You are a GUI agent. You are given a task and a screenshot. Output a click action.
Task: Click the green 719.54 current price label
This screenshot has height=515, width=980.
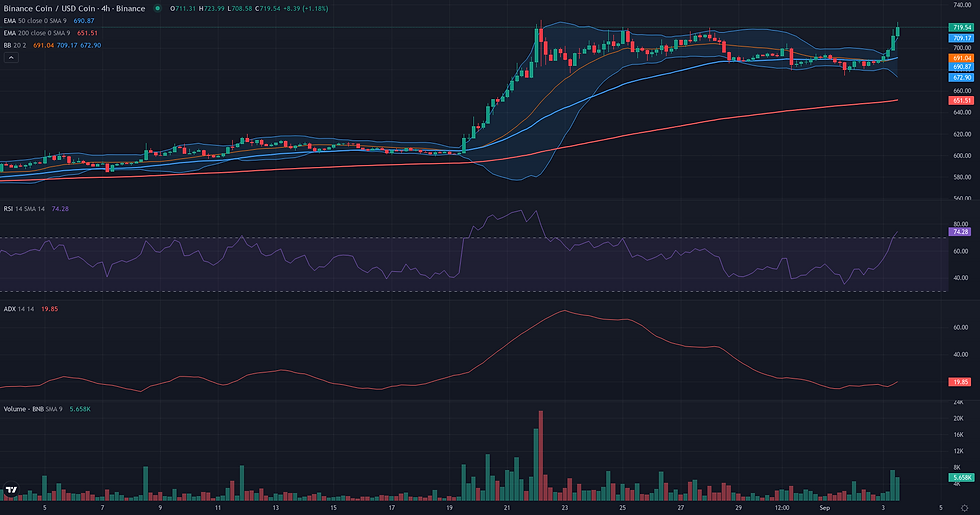[961, 28]
